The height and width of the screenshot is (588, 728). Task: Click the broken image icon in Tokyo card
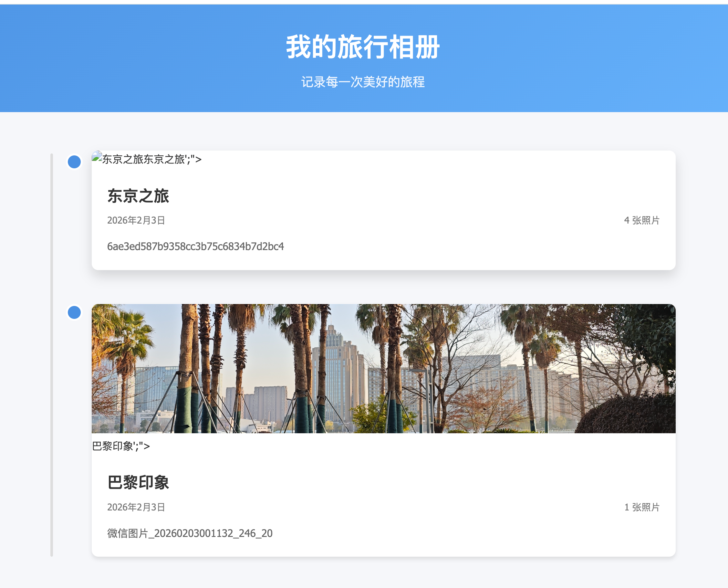(x=97, y=156)
